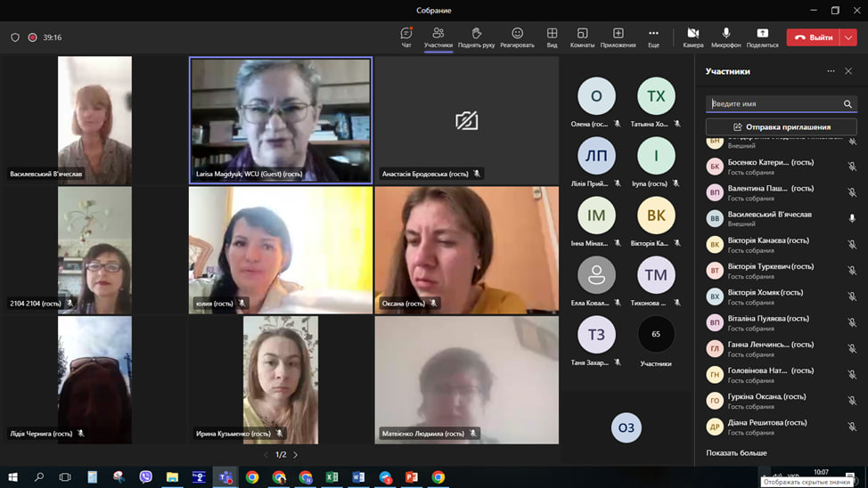Click mic icon for Вікторія Хомяк

852,297
